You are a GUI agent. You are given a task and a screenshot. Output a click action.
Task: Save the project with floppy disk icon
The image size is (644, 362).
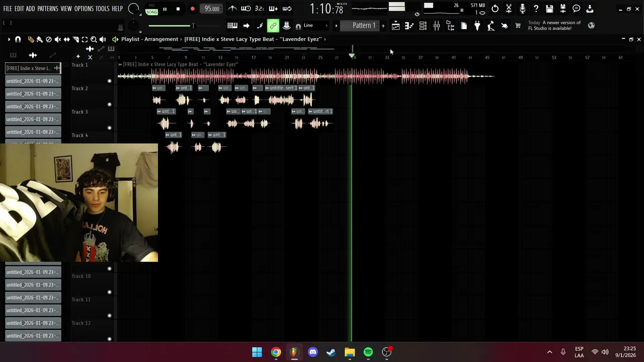tap(549, 9)
